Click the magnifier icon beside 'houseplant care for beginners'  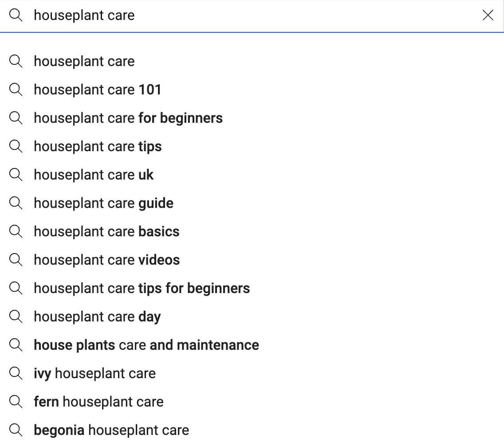click(x=16, y=118)
